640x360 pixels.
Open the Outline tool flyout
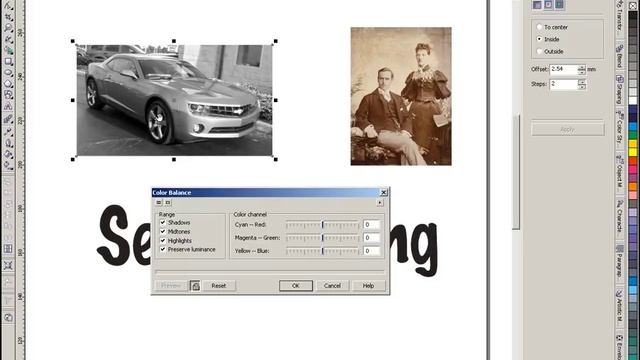coord(8,143)
